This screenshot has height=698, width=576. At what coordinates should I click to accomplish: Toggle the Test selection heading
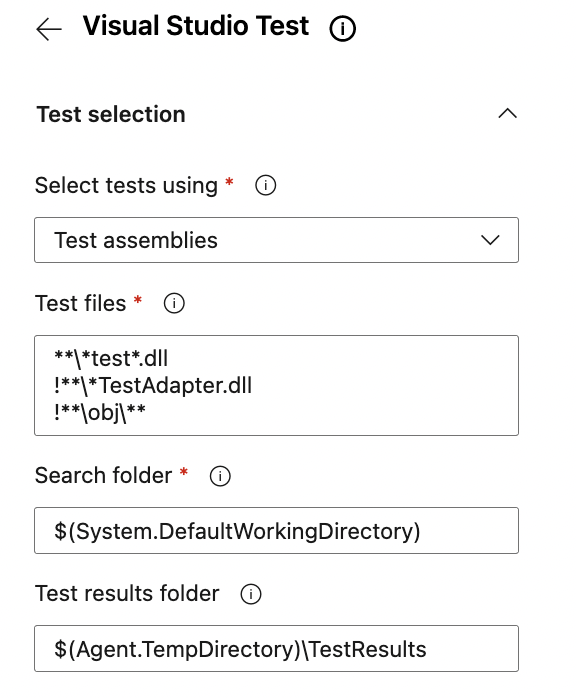point(111,114)
